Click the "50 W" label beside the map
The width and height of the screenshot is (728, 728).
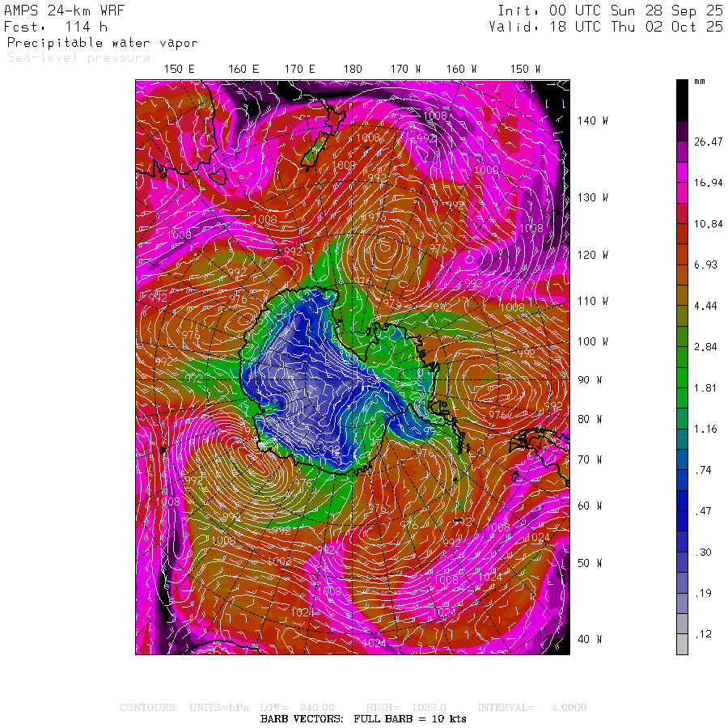(590, 563)
